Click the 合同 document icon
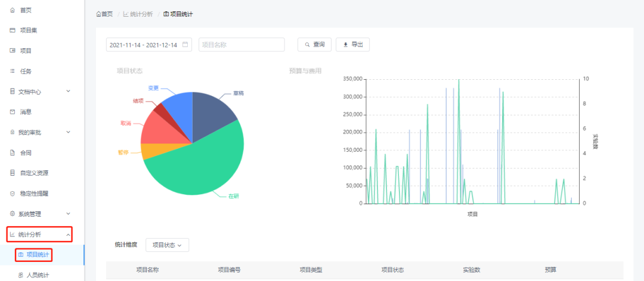The image size is (644, 281). tap(13, 152)
